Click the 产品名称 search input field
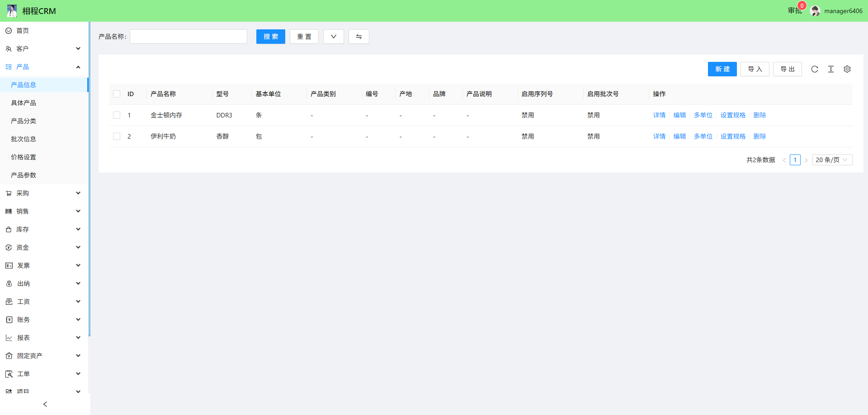This screenshot has width=868, height=415. tap(189, 37)
